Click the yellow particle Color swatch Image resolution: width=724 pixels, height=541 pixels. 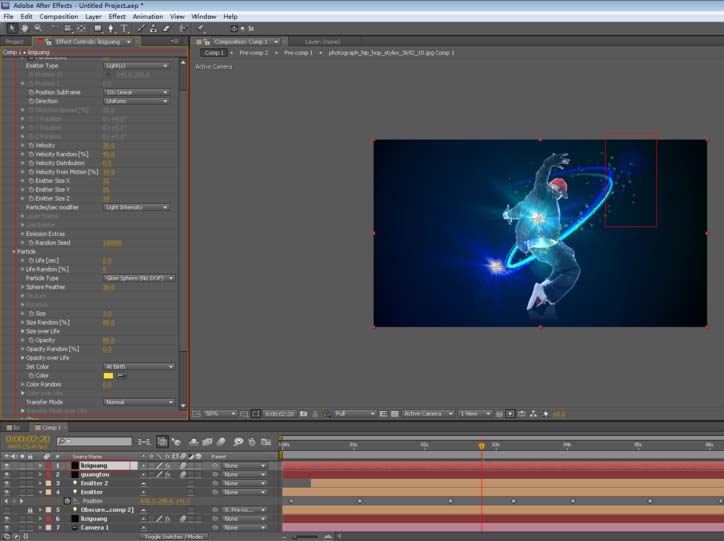point(109,376)
